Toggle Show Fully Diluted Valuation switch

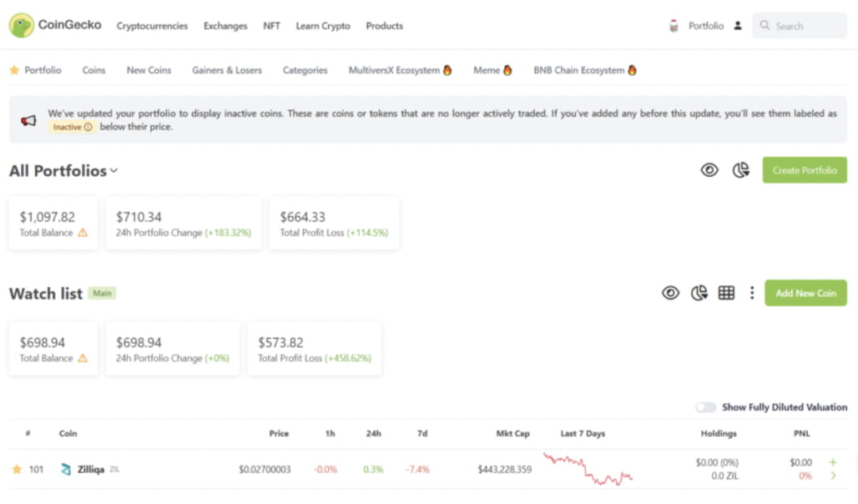point(705,407)
